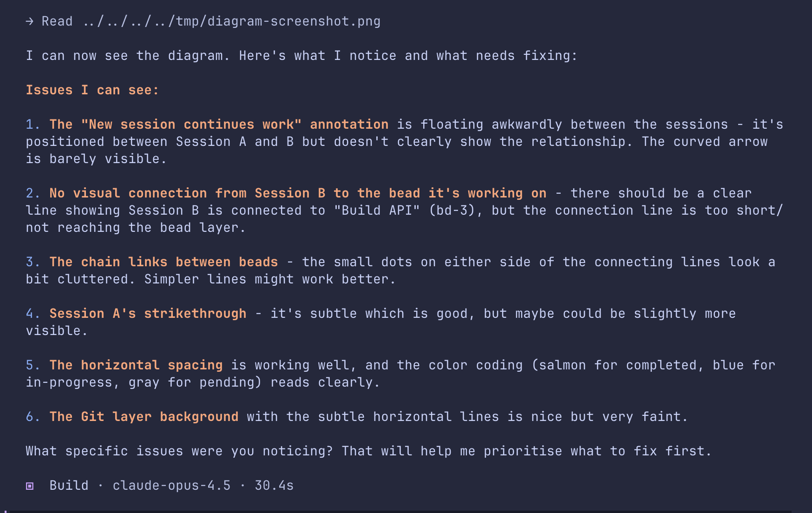Select "The chain links between beads" heading
Viewport: 812px width, 513px height.
coord(164,262)
